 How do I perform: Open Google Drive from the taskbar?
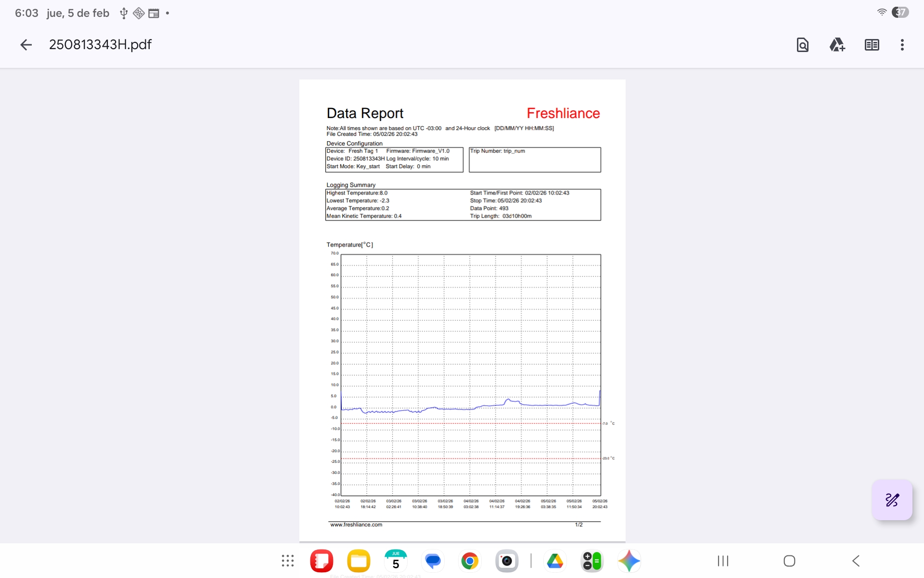pos(555,561)
